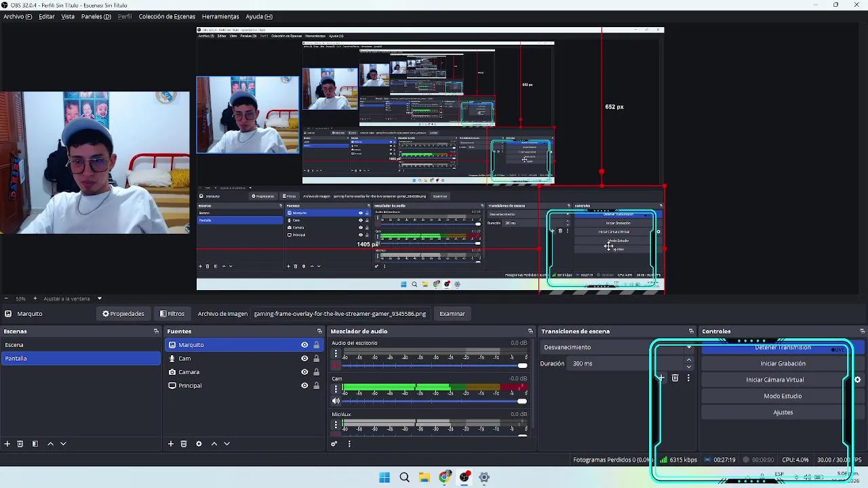This screenshot has width=868, height=488.
Task: Hide the Principal source
Action: coord(304,386)
